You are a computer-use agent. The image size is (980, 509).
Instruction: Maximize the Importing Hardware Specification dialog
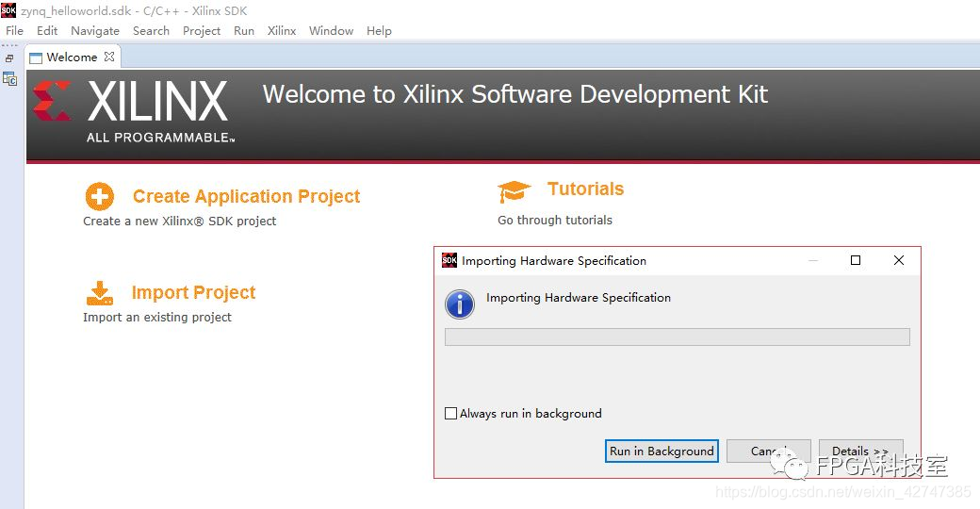856,260
